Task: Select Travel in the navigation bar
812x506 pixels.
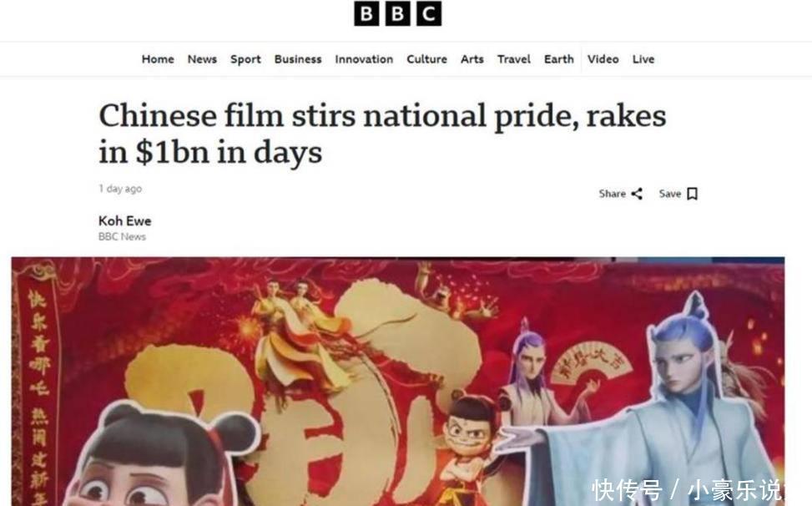Action: [x=514, y=59]
